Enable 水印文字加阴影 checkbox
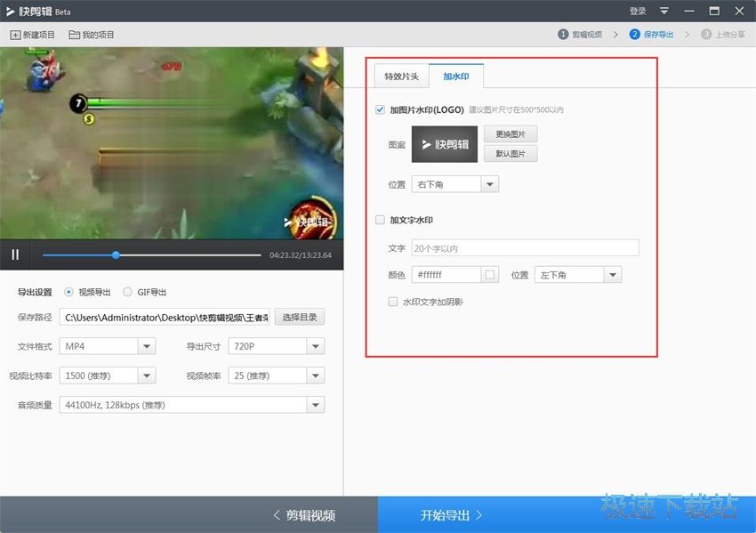The height and width of the screenshot is (533, 756). point(393,302)
